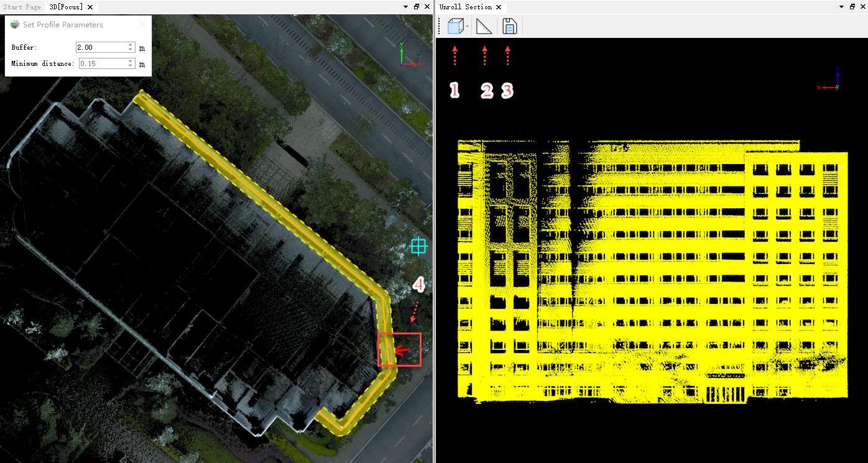The image size is (868, 463).
Task: Increase Minimum distance with up arrow
Action: 131,61
